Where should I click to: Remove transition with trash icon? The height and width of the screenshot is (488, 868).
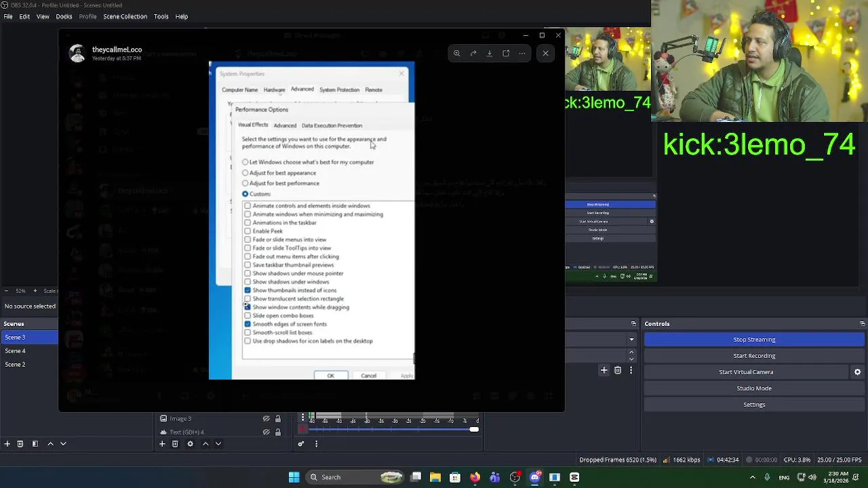click(618, 370)
